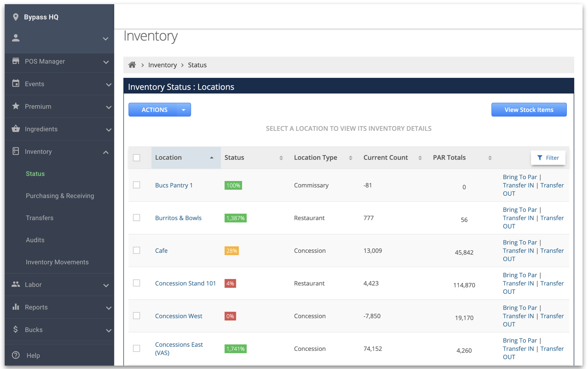
Task: Open the Transfers submenu item
Action: 39,218
